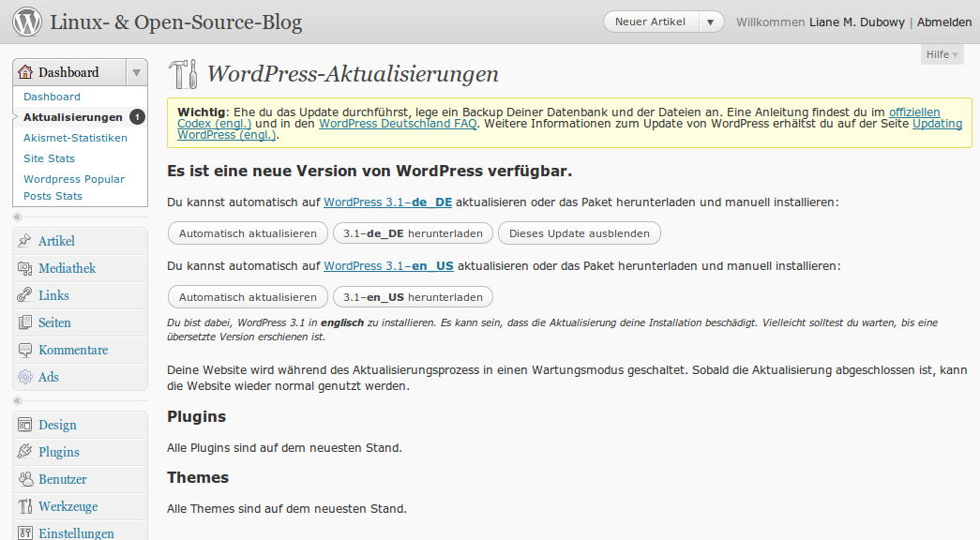This screenshot has height=540, width=980.
Task: Expand the Hilfe panel
Action: pyautogui.click(x=941, y=53)
